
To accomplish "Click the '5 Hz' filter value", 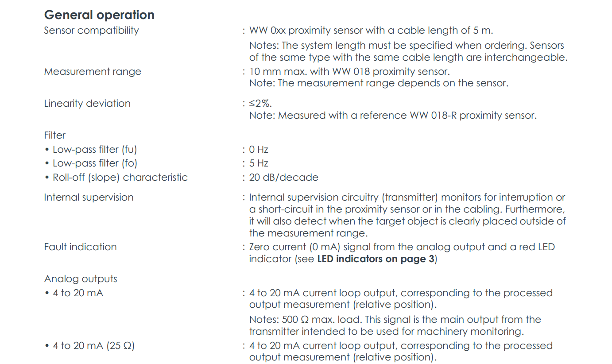I will [x=259, y=163].
